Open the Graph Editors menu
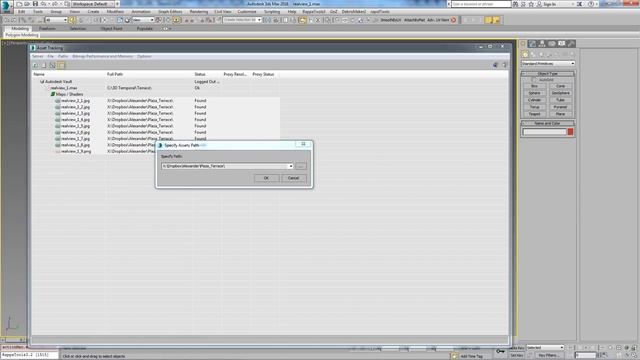Screen dimensions: 640x360 [x=170, y=12]
